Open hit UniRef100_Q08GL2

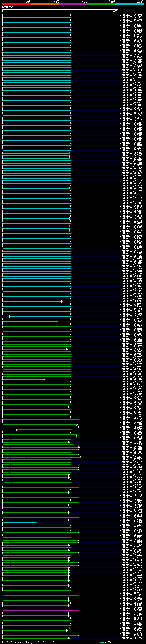pyautogui.click(x=131, y=30)
